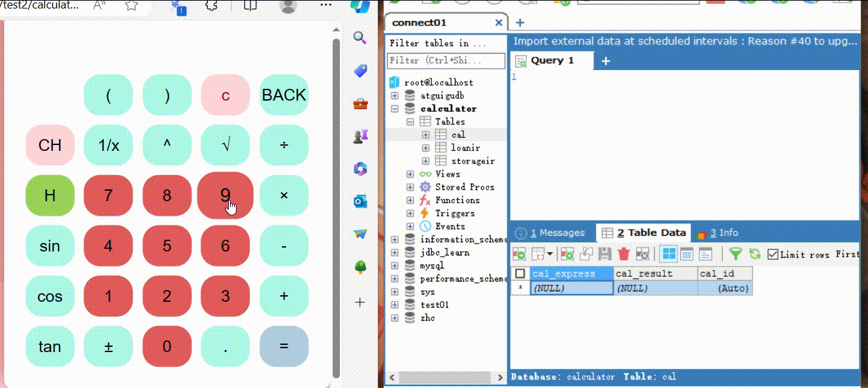Click the save changes floppy disk icon
Image resolution: width=868 pixels, height=388 pixels.
click(605, 253)
